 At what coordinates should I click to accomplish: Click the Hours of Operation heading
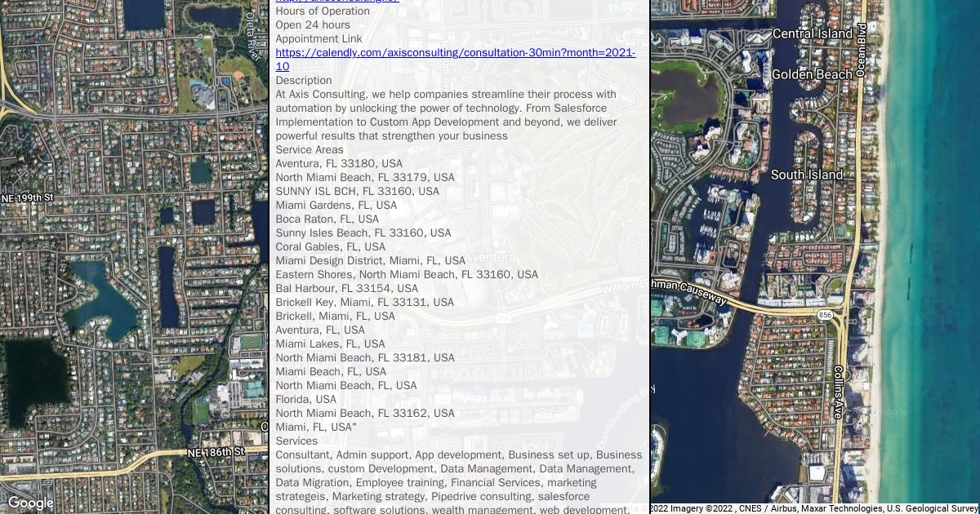[323, 11]
